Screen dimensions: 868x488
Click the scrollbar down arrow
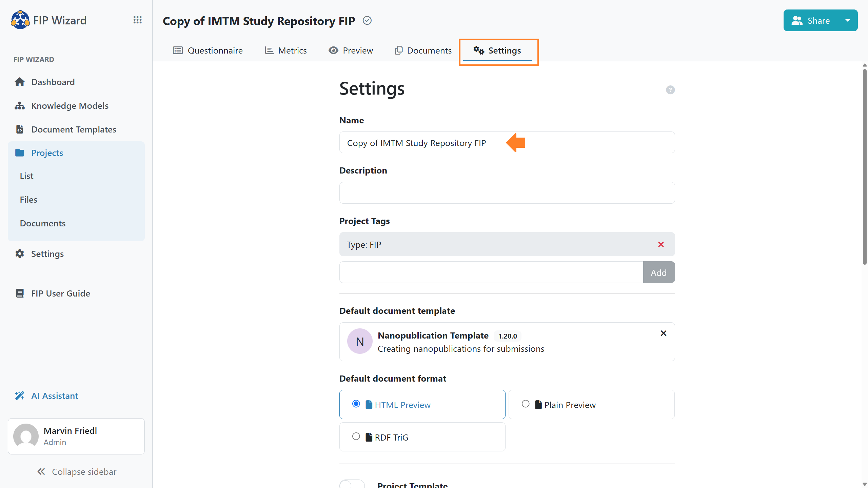pos(865,484)
